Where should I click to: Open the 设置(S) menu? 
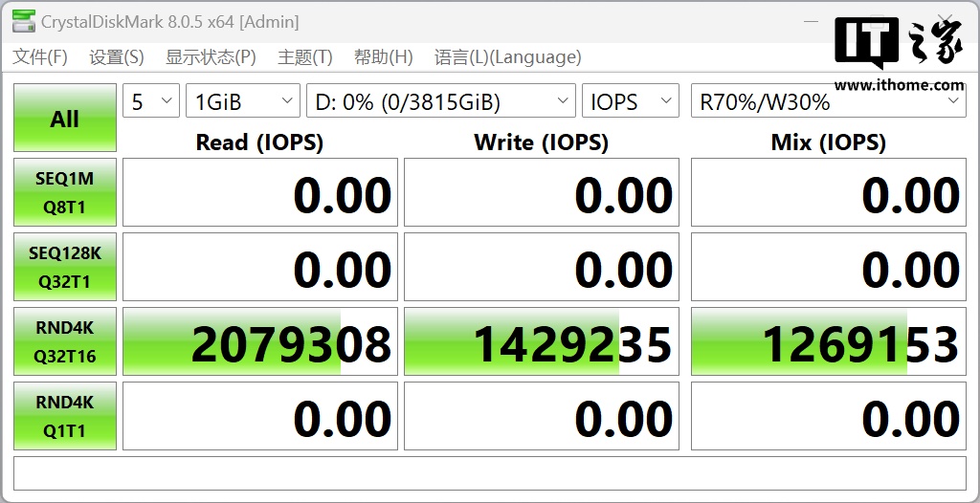point(117,57)
